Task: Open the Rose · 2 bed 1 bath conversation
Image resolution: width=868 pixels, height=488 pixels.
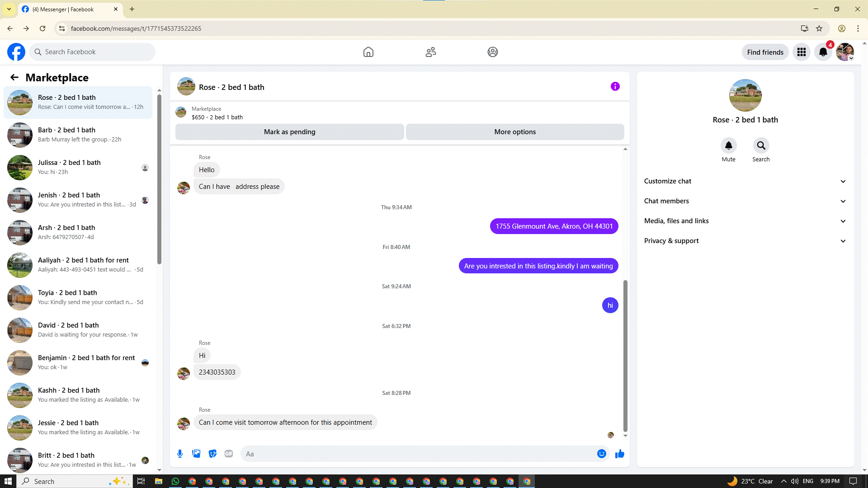Action: (x=78, y=103)
